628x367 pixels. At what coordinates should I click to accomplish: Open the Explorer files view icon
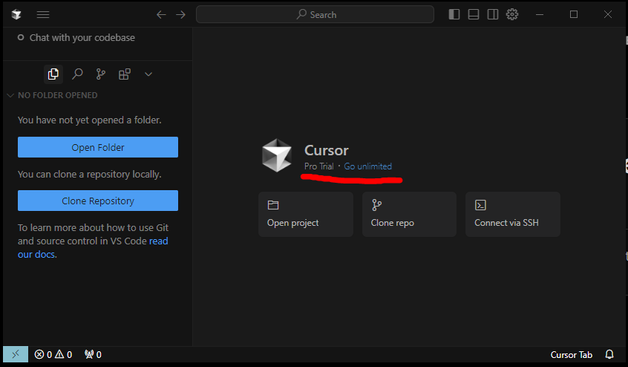coord(53,74)
